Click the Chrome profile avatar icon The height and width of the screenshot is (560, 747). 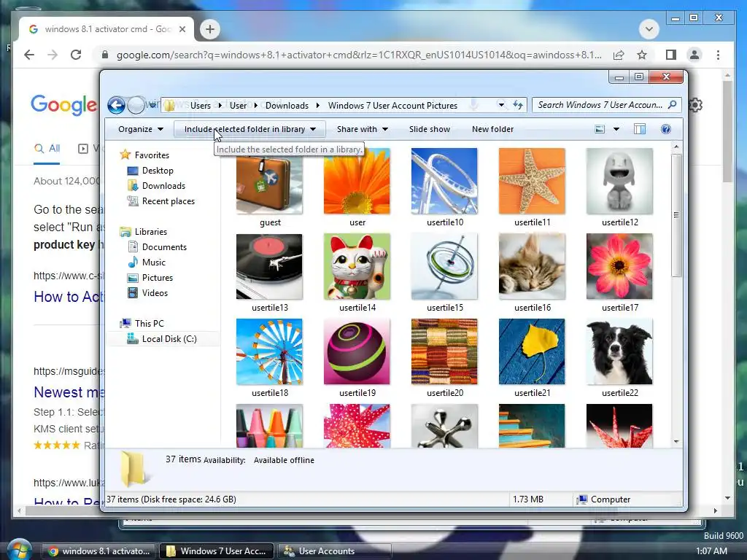(x=694, y=55)
